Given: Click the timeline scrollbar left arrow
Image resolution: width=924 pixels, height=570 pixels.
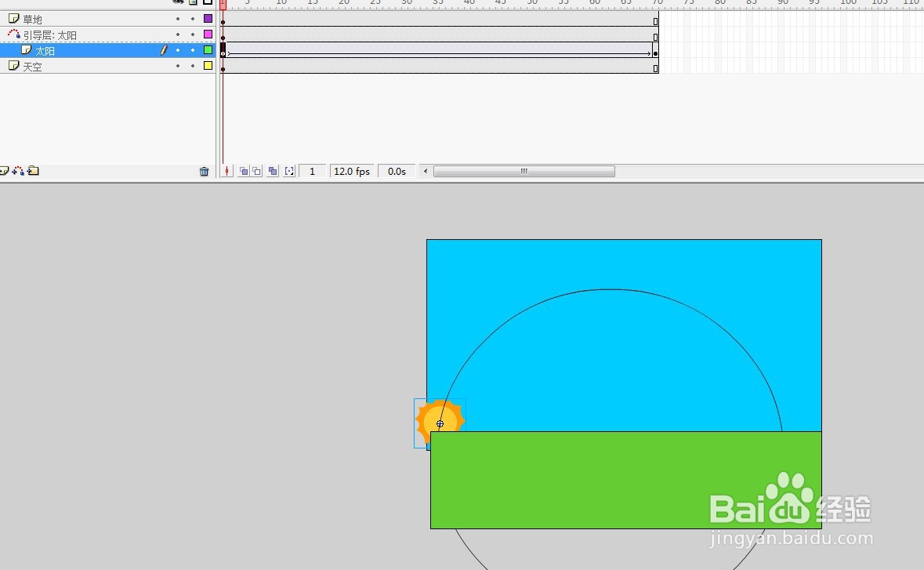Looking at the screenshot, I should [x=426, y=171].
